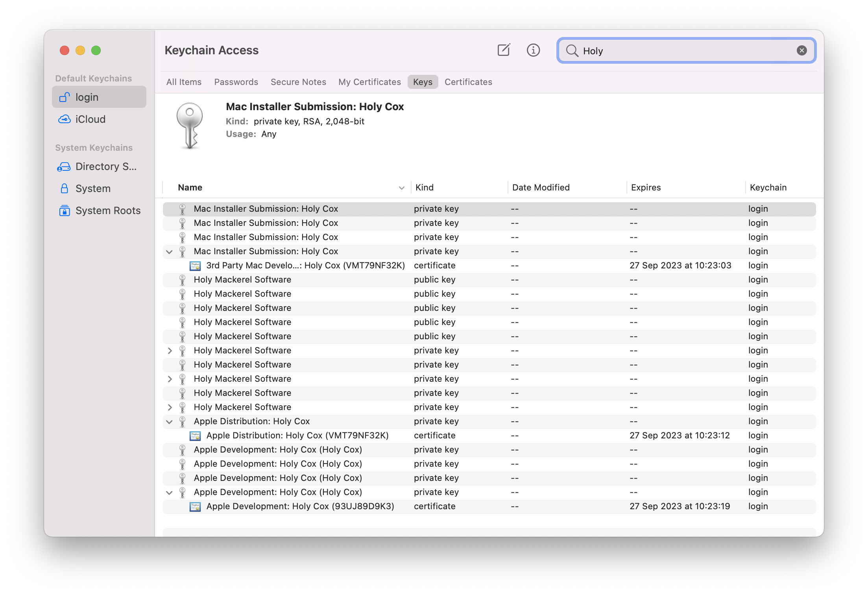Switch to the Passwords tab

point(236,82)
